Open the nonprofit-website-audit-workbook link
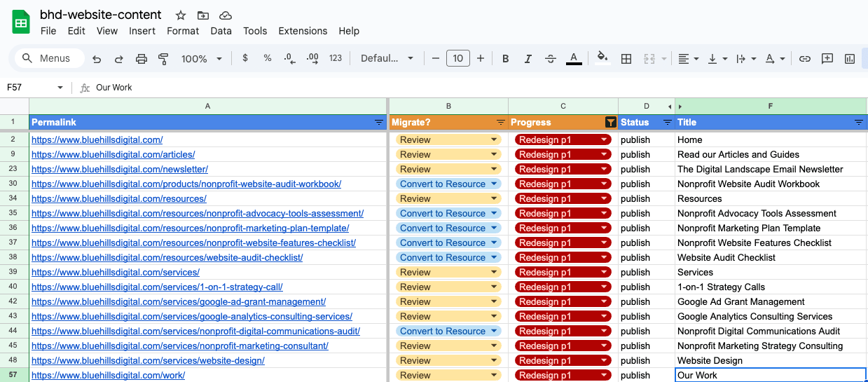Image resolution: width=868 pixels, height=382 pixels. (x=186, y=184)
